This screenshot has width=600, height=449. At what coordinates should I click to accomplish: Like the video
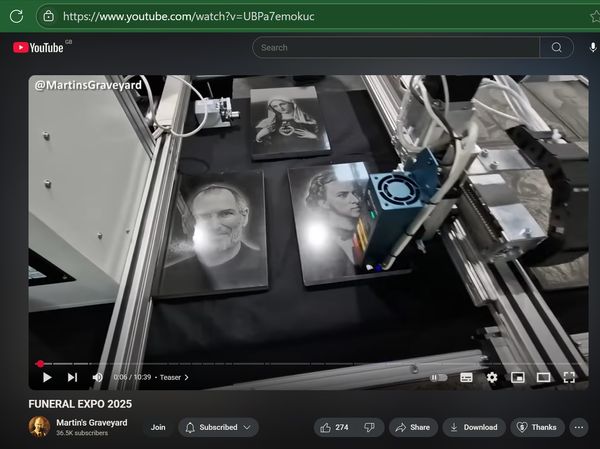pyautogui.click(x=333, y=427)
